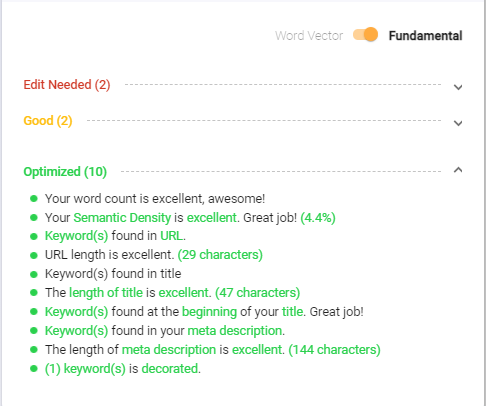Click the Good (2) heading
The width and height of the screenshot is (486, 406).
tap(48, 121)
